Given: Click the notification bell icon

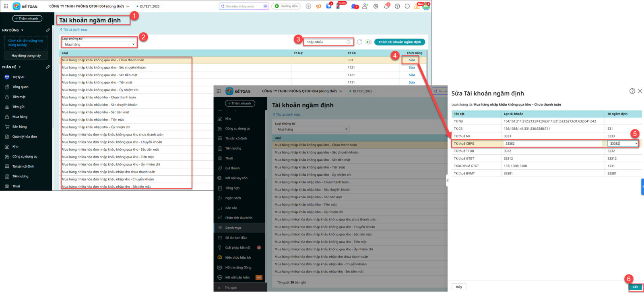Looking at the screenshot, I should tap(386, 6).
